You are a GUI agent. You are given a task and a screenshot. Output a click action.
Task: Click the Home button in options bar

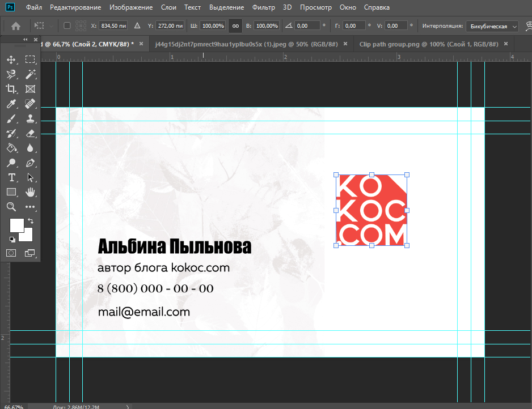[x=16, y=26]
